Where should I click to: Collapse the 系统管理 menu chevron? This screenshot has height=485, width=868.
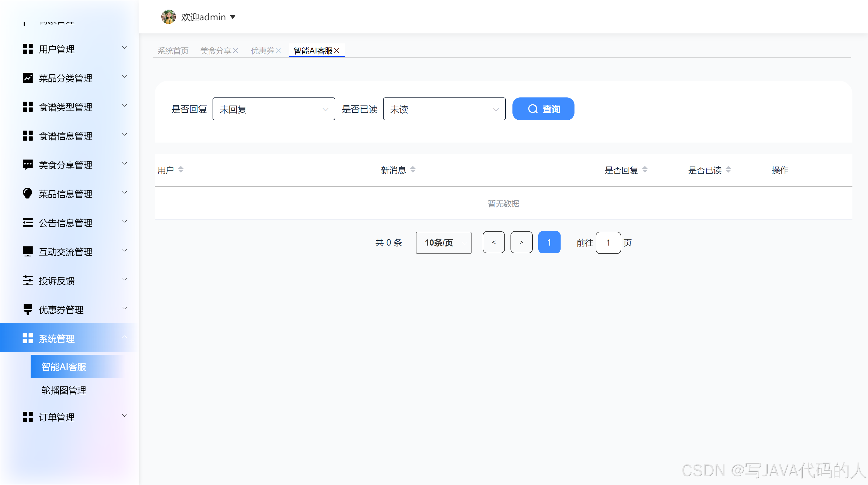(125, 337)
